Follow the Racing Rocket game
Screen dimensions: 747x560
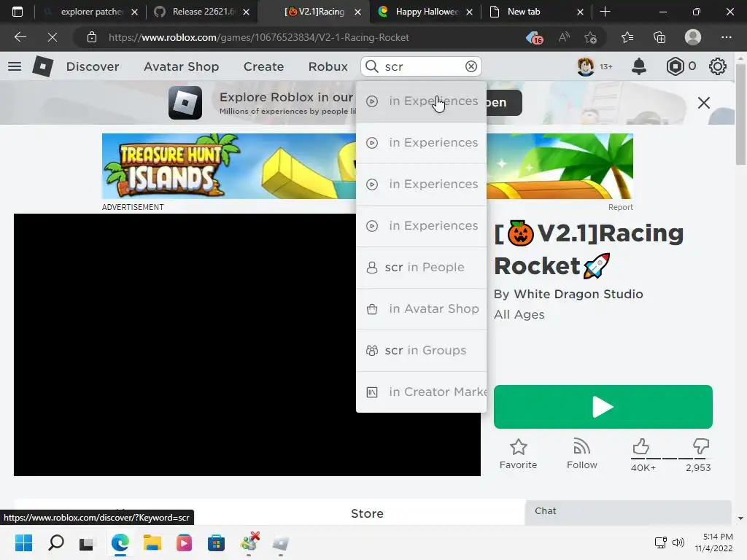coord(581,454)
